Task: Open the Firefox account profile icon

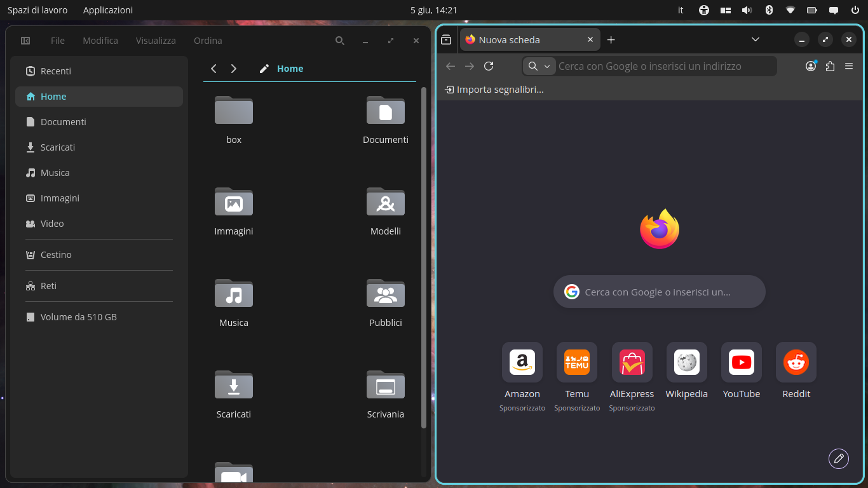Action: [811, 66]
